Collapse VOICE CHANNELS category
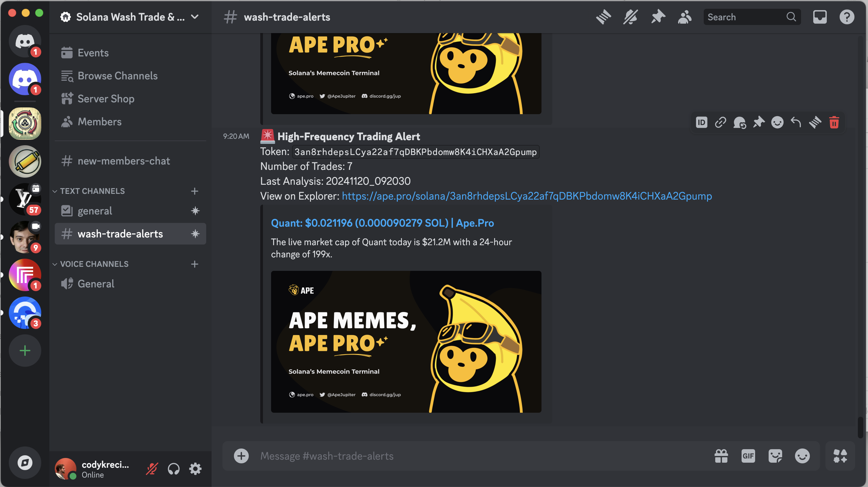Screen dimensions: 868x487 tap(91, 264)
